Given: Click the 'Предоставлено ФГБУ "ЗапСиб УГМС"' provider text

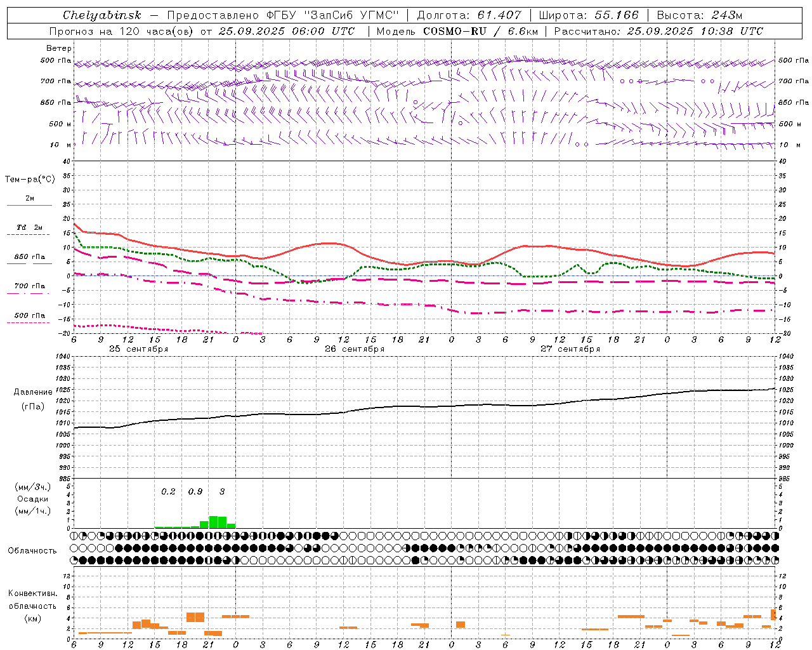Looking at the screenshot, I should [x=283, y=15].
